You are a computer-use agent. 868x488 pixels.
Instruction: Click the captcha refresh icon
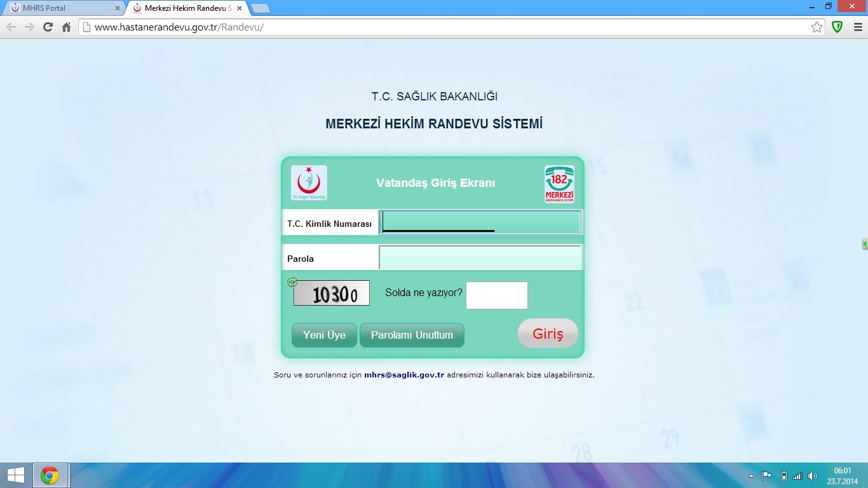292,282
